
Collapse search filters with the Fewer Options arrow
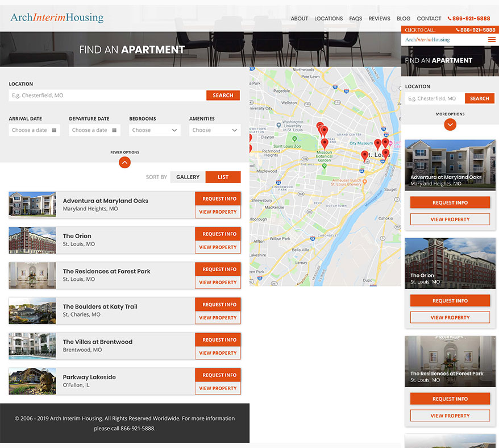[x=125, y=163]
